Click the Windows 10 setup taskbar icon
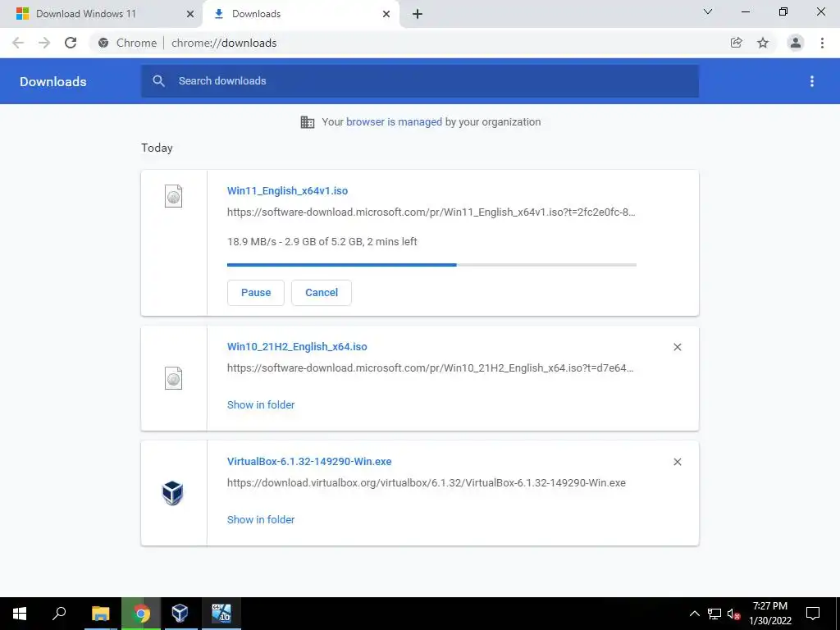 pos(221,614)
